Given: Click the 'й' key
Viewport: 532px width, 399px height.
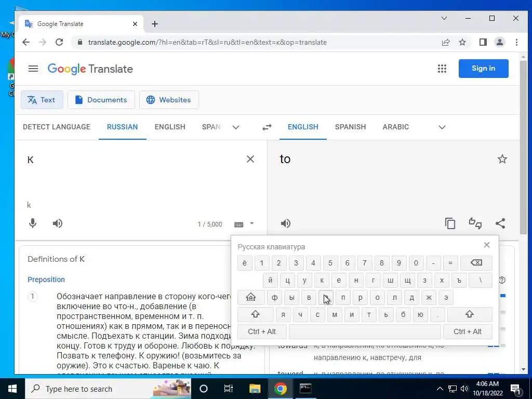Looking at the screenshot, I should [x=270, y=280].
